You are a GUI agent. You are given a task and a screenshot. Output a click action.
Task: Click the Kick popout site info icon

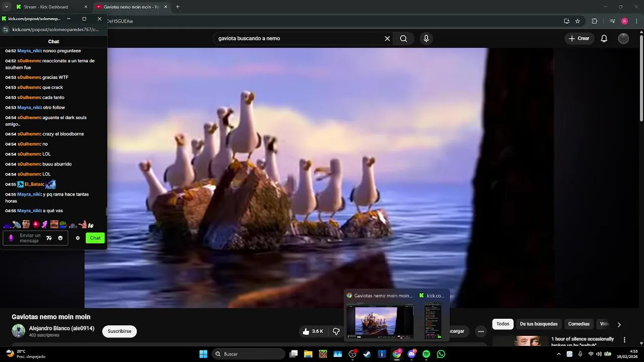[x=6, y=30]
